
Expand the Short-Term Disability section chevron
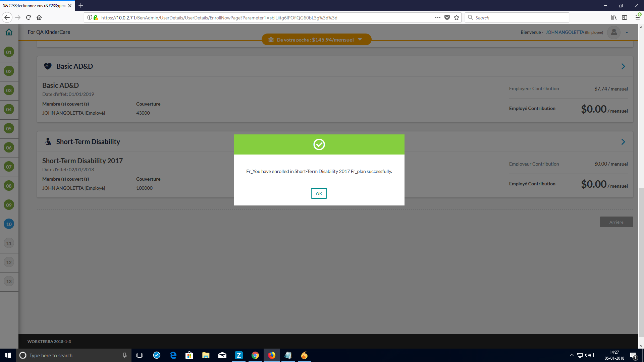(623, 142)
